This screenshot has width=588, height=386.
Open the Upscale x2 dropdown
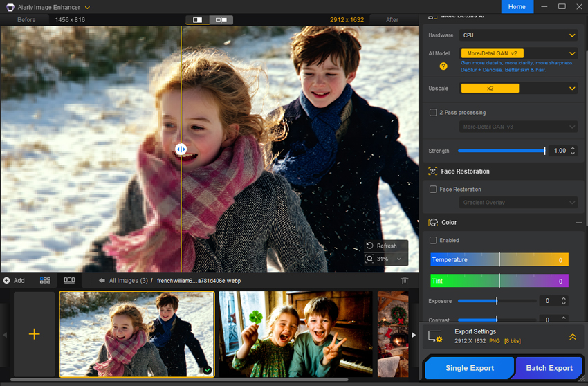[x=518, y=89]
